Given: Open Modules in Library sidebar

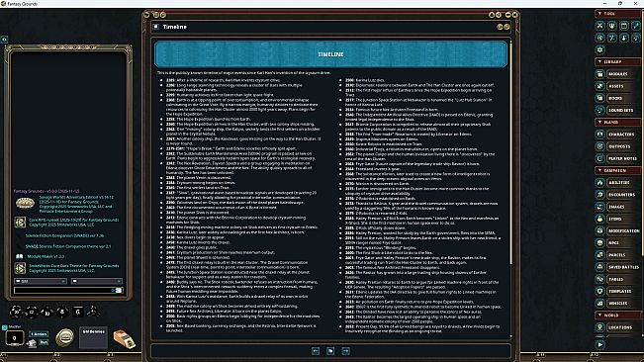Looking at the screenshot, I should (x=617, y=74).
